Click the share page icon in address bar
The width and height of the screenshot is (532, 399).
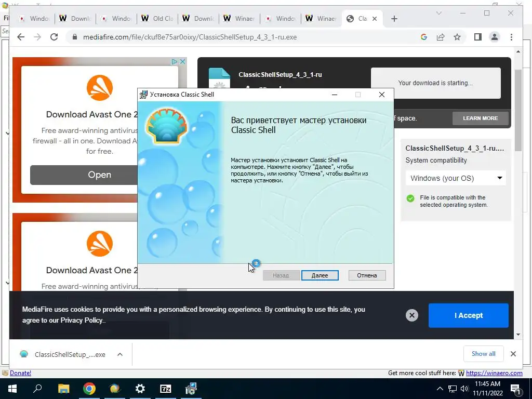(x=441, y=37)
